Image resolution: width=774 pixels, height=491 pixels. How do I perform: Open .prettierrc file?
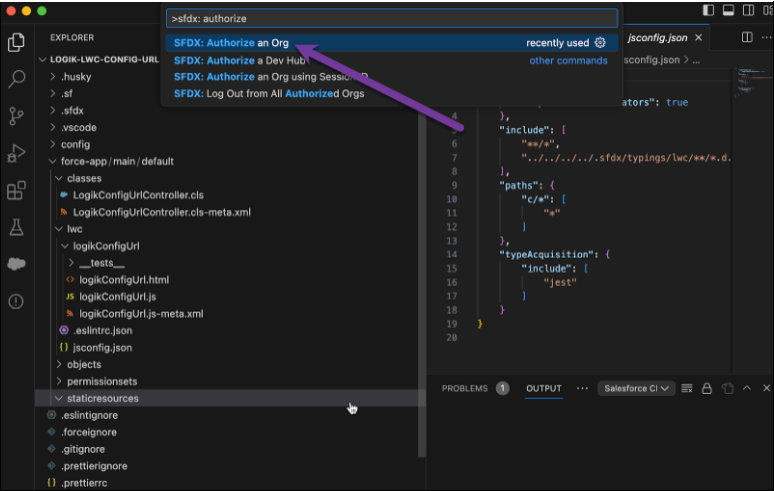[x=84, y=483]
